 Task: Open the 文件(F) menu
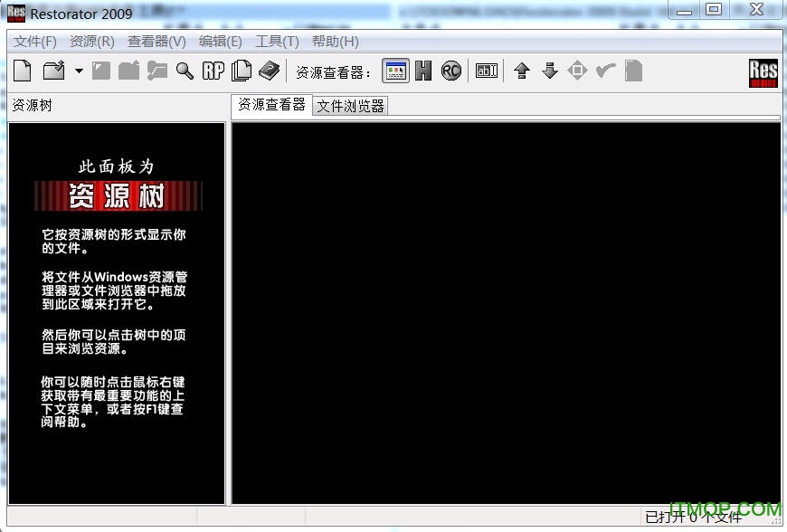[x=34, y=41]
